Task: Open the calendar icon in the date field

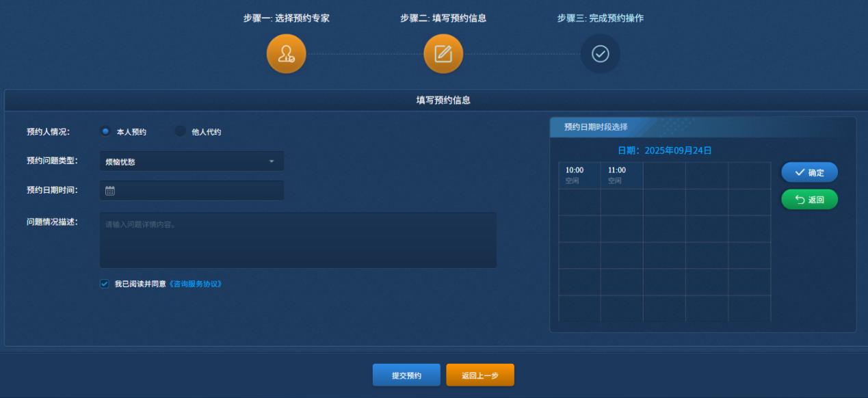Action: point(110,191)
